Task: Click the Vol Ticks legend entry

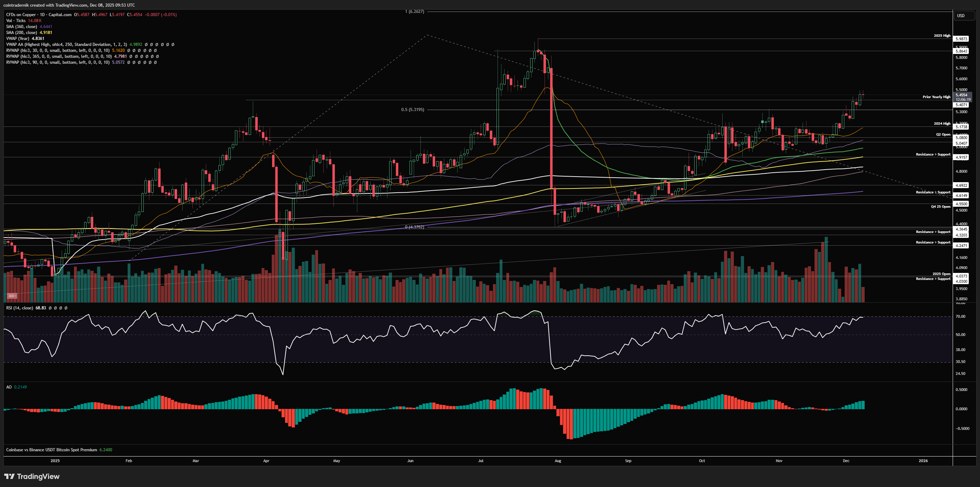Action: 16,21
